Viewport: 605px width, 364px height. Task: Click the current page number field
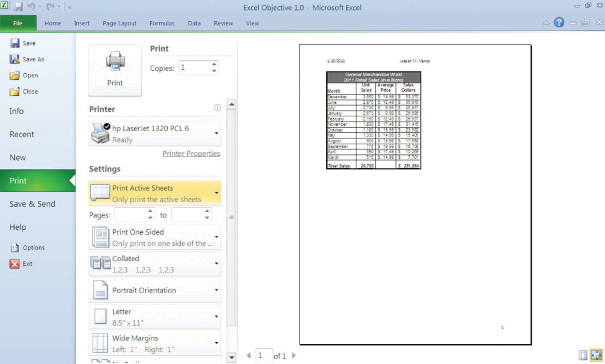(264, 355)
